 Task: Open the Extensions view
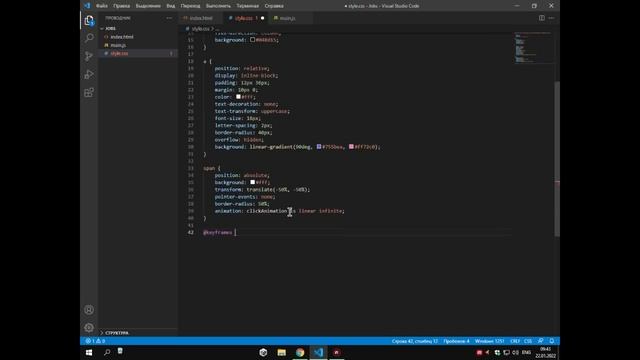89,92
